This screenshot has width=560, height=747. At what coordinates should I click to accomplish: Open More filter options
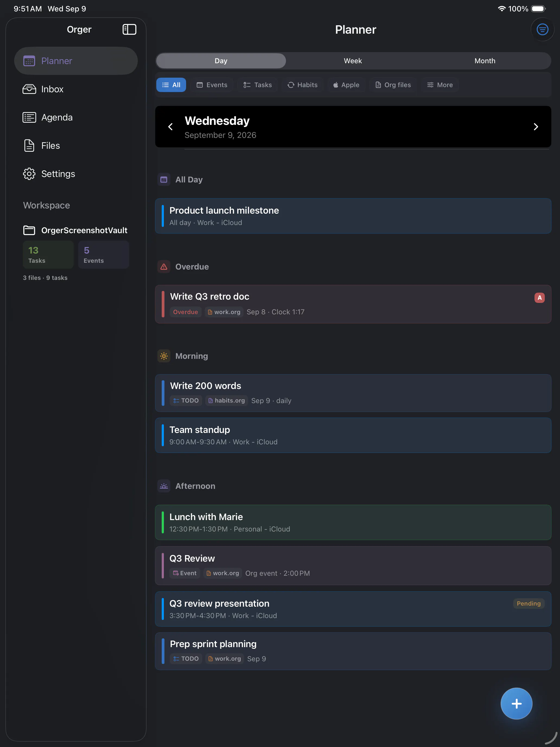pyautogui.click(x=440, y=85)
